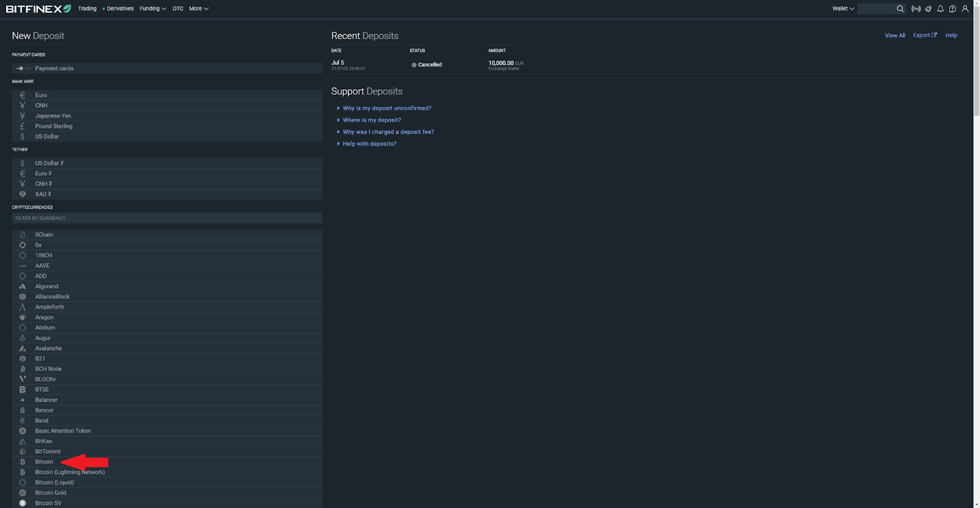Click the icon between broadcast and bell
The width and height of the screenshot is (980, 508).
pos(929,9)
